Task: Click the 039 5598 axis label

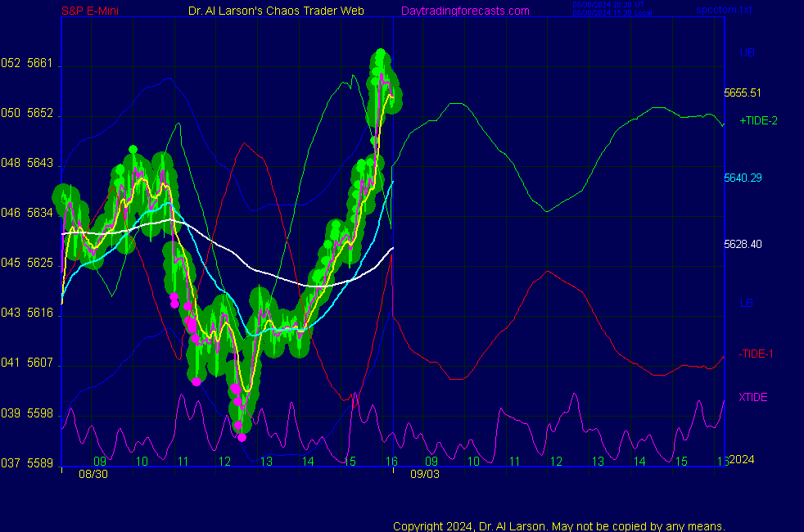Action: click(27, 413)
